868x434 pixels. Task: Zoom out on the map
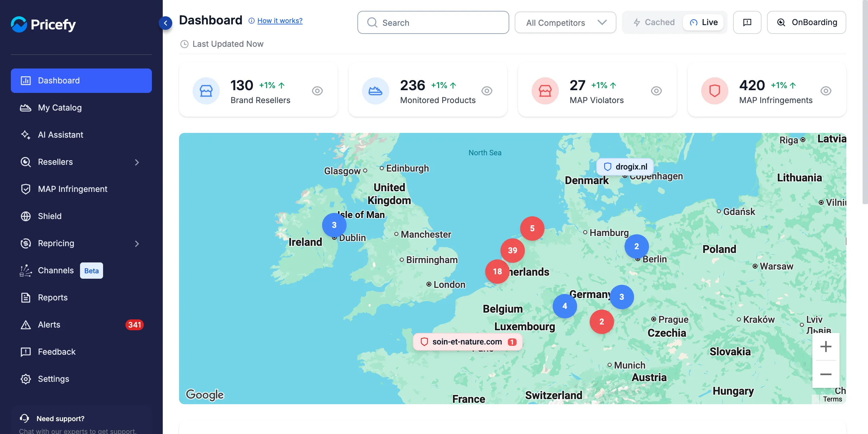tap(826, 374)
